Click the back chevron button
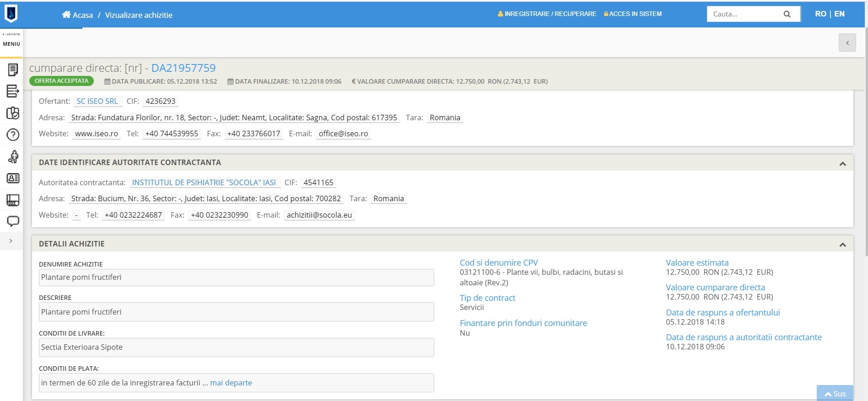Viewport: 868px width, 401px height. click(x=847, y=43)
